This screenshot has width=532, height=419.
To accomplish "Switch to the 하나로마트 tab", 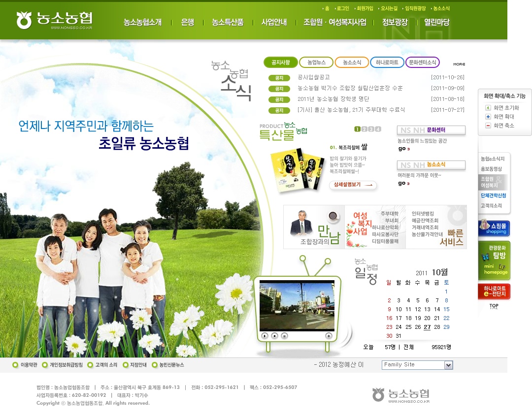I will pyautogui.click(x=387, y=63).
